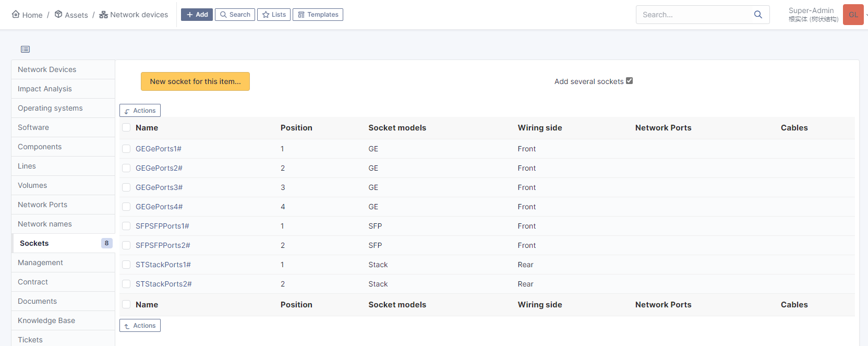Open the top Actions dropdown
Screen dimensions: 868x346
(x=140, y=111)
